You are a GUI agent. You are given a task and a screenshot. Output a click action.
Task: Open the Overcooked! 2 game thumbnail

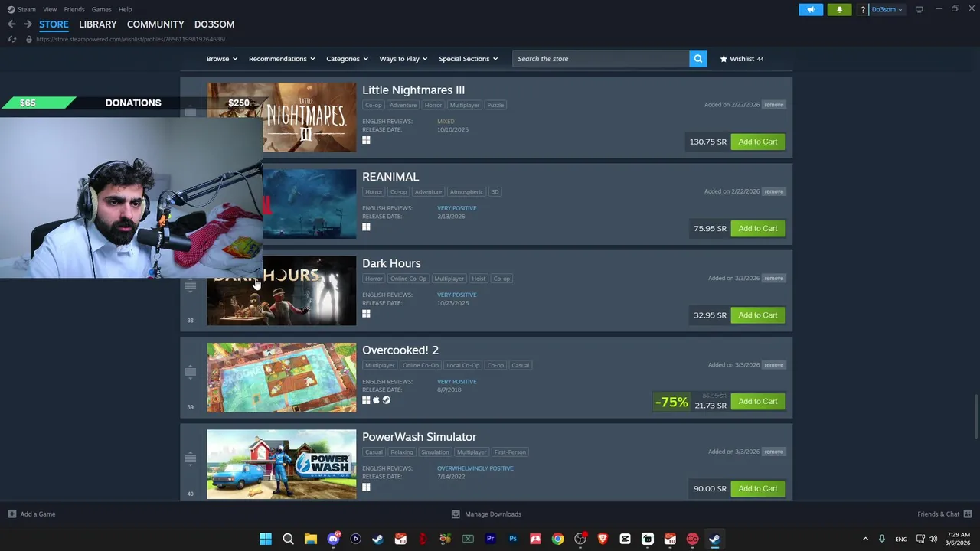tap(282, 377)
